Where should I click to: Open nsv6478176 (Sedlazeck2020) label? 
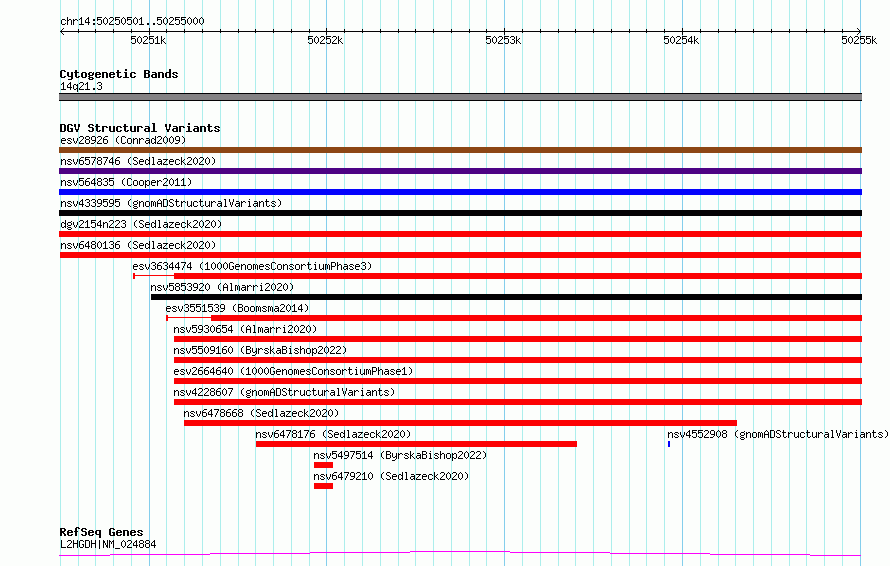(333, 434)
